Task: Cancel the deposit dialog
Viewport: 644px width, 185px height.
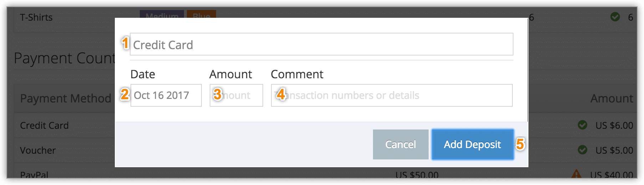Action: [400, 144]
